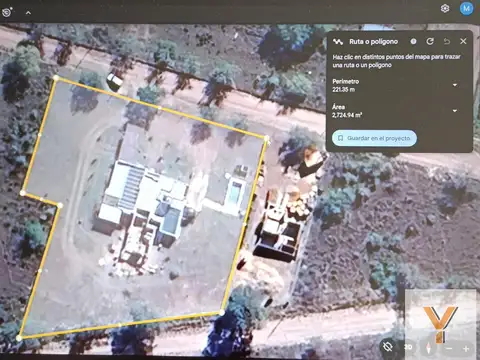Click the midpoint handle on the polygon's top edge

point(159,108)
